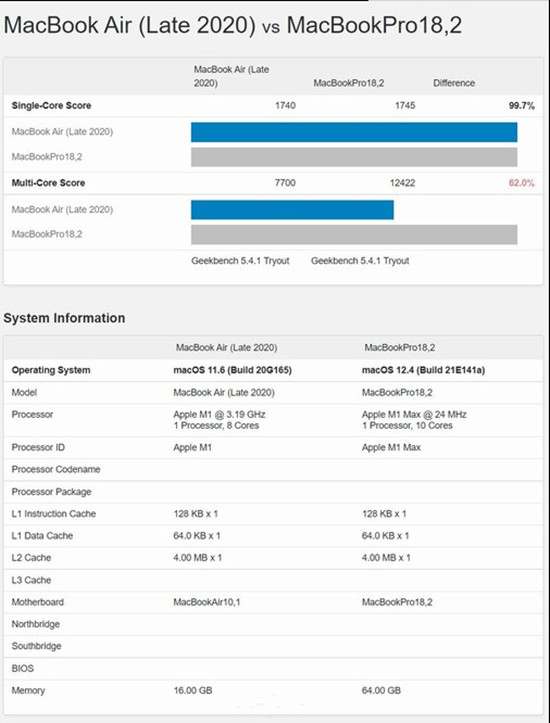Click the gray Multi-Core MacBookPro18,2 bar
This screenshot has height=723, width=550.
354,234
